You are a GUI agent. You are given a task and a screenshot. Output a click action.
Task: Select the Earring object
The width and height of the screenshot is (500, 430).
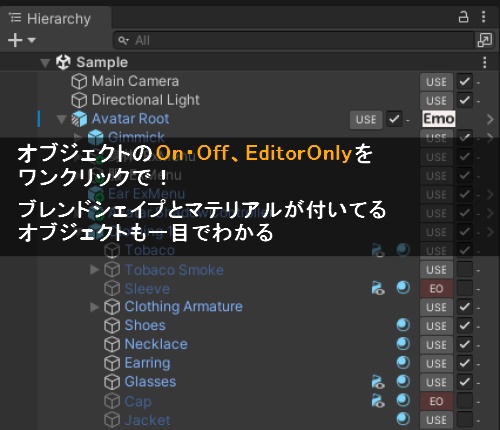(147, 363)
